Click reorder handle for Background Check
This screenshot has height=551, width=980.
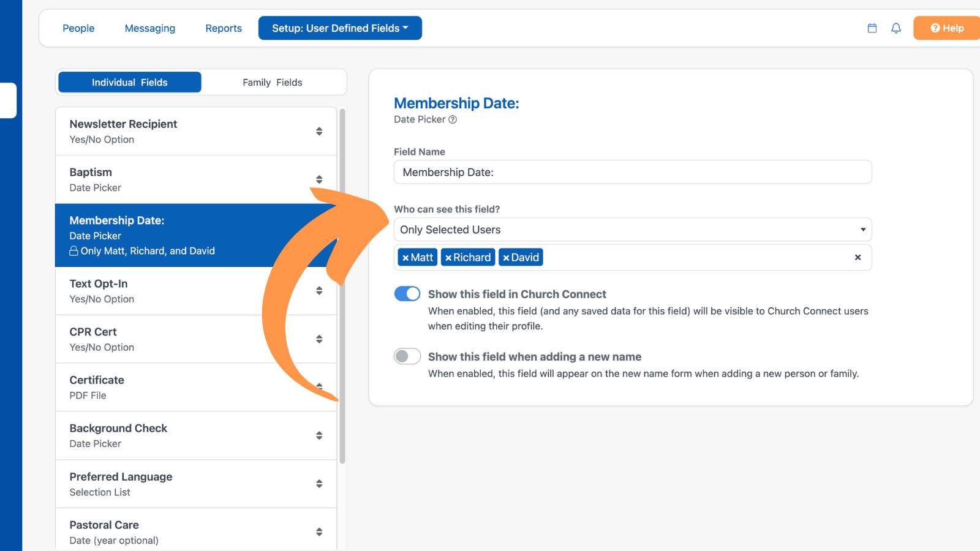[x=319, y=435]
